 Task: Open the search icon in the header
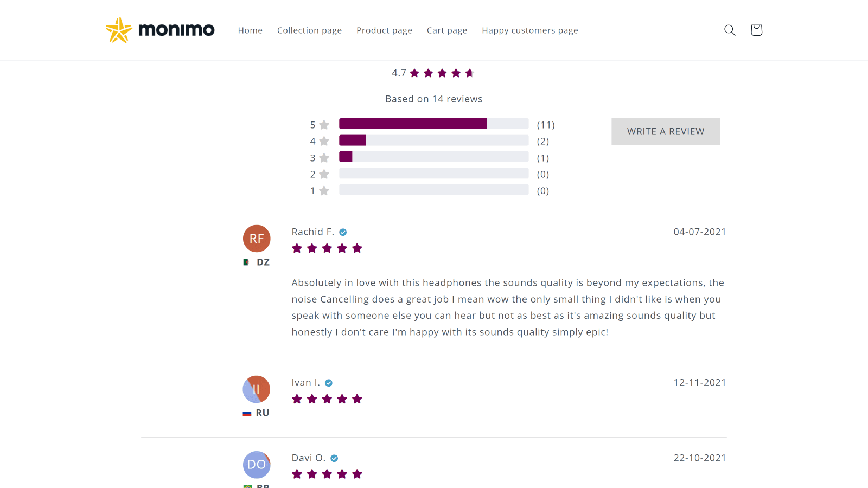(730, 30)
